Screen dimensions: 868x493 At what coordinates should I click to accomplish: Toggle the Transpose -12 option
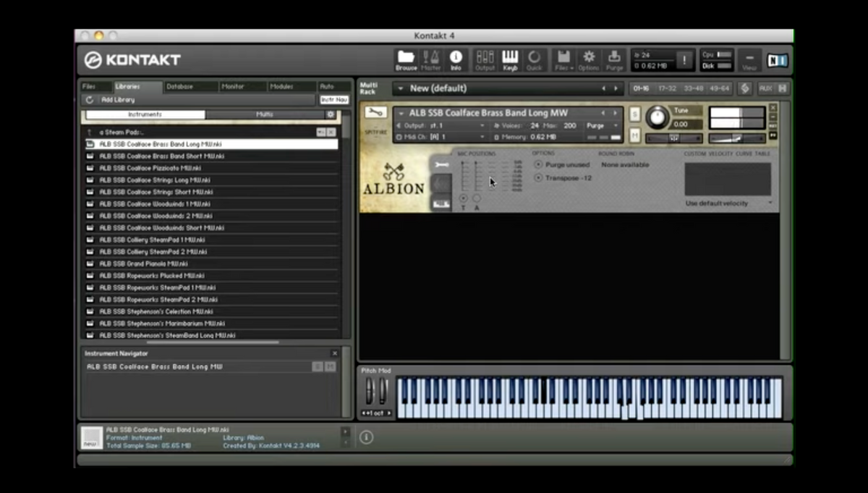[538, 178]
